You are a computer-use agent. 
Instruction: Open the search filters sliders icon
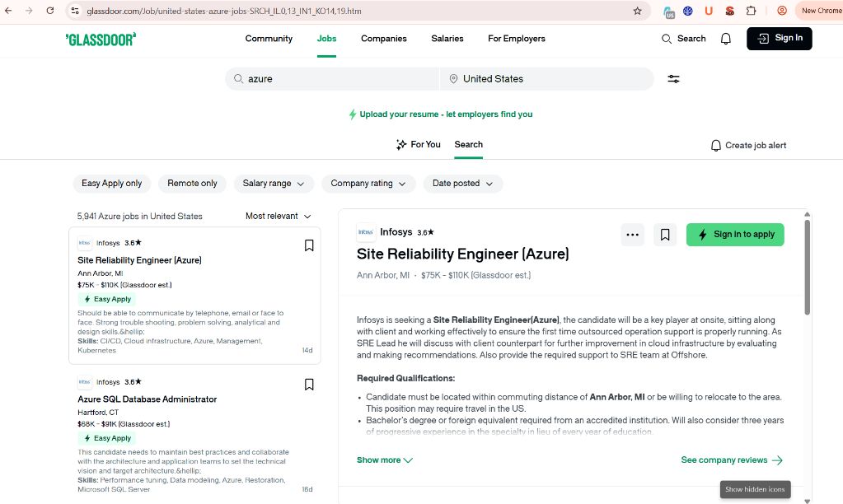pos(673,79)
